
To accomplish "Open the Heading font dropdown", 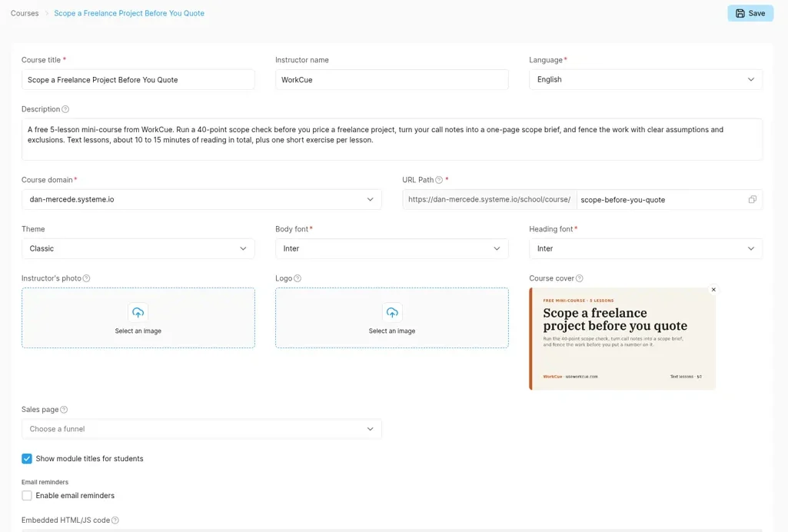I will pyautogui.click(x=646, y=248).
